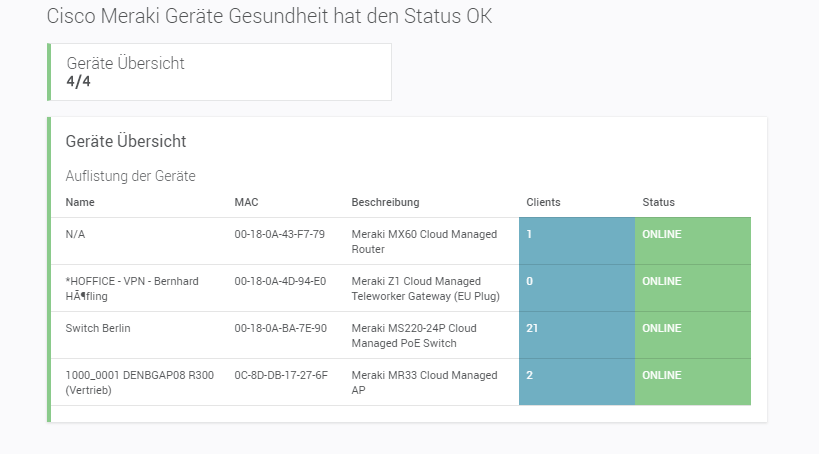Click the Auflistung der Geräte subtitle
Viewport: 819px width, 454px height.
[130, 176]
